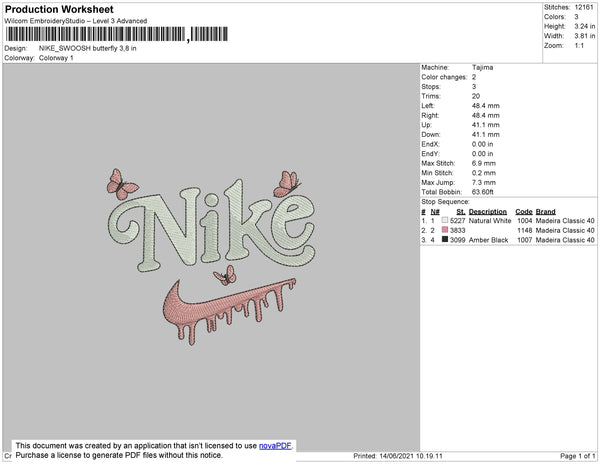The image size is (600, 464).
Task: Click the Left value 48.4 mm
Action: pos(486,106)
